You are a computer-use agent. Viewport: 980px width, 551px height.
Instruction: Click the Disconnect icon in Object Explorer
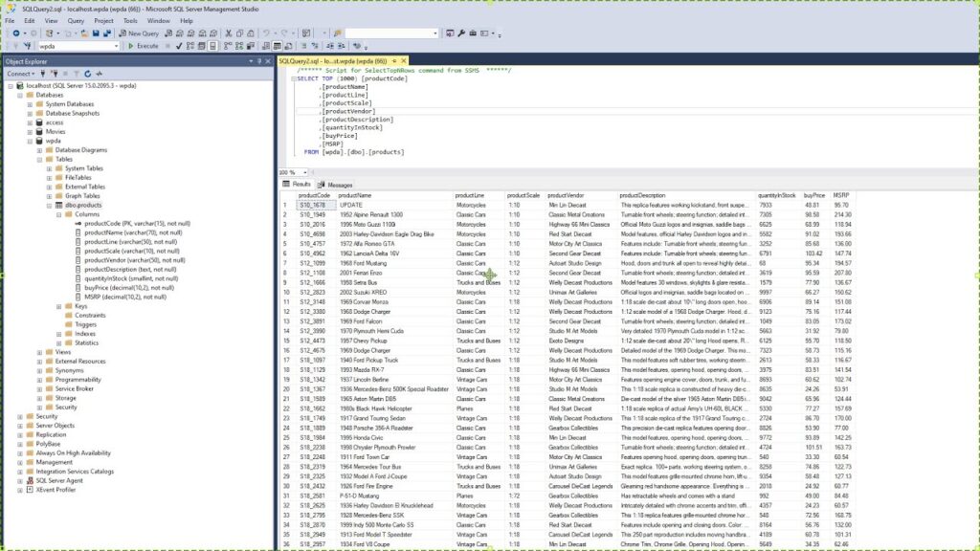point(55,74)
